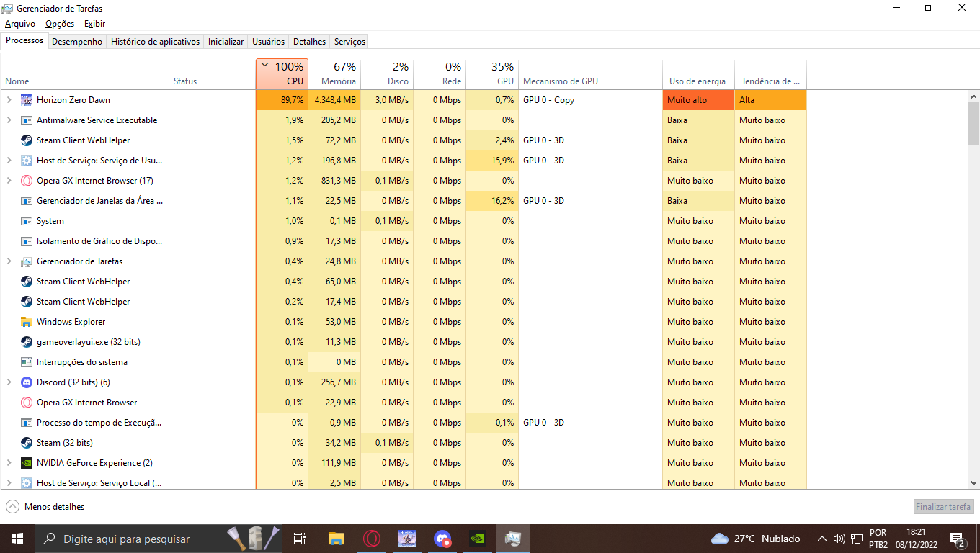Click the NVIDIA GeForce Experience (2) process icon
Viewport: 980px width, 553px height.
(x=27, y=463)
